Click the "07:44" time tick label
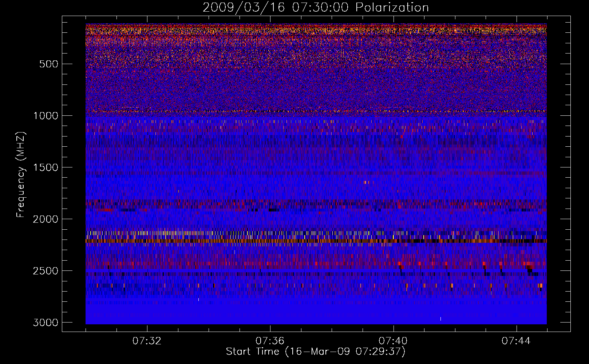Viewport: 589px width, 364px height. [516, 341]
